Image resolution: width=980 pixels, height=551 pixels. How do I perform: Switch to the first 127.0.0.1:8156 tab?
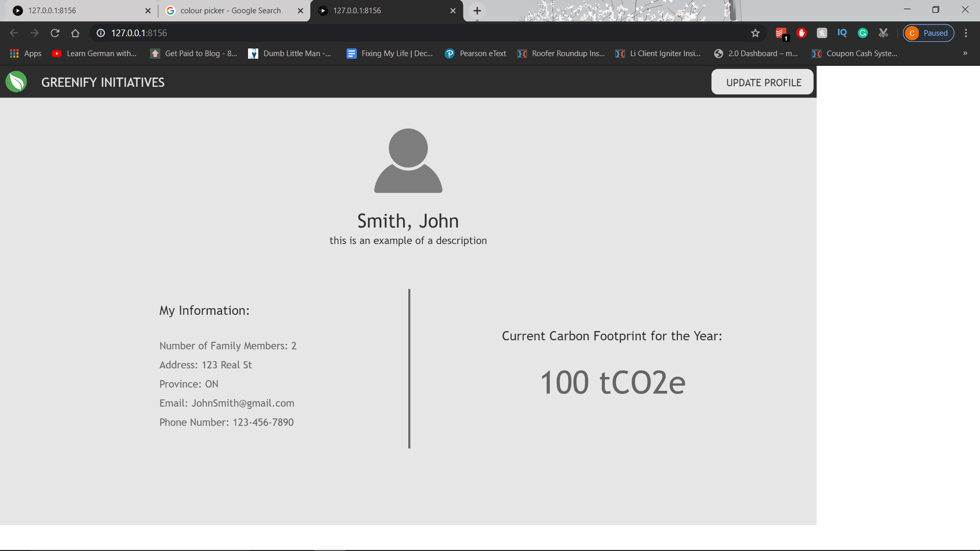(77, 11)
